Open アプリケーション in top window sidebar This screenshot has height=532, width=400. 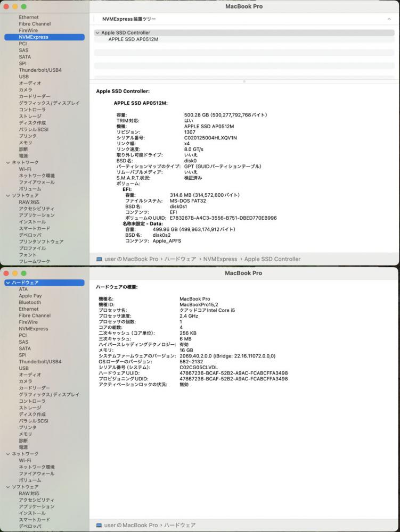tap(36, 215)
